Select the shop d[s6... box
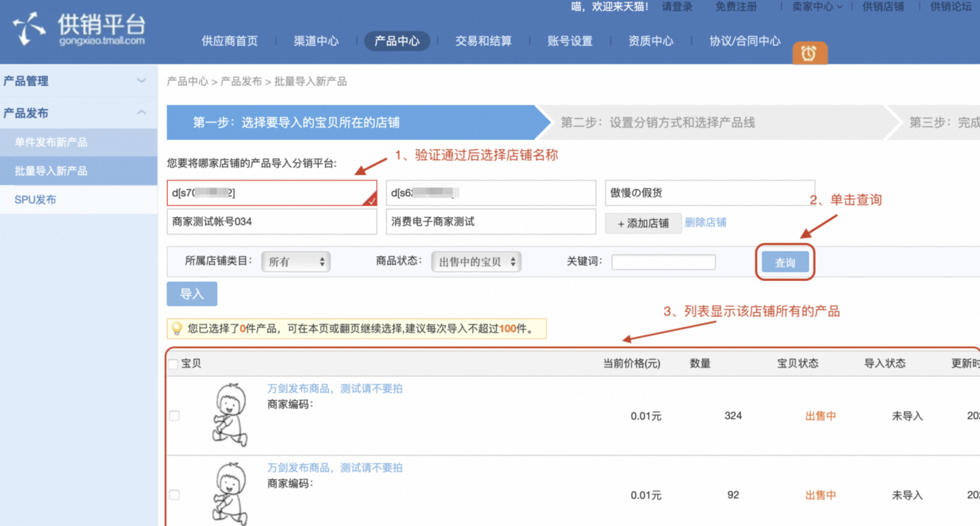The image size is (980, 526). click(x=491, y=193)
